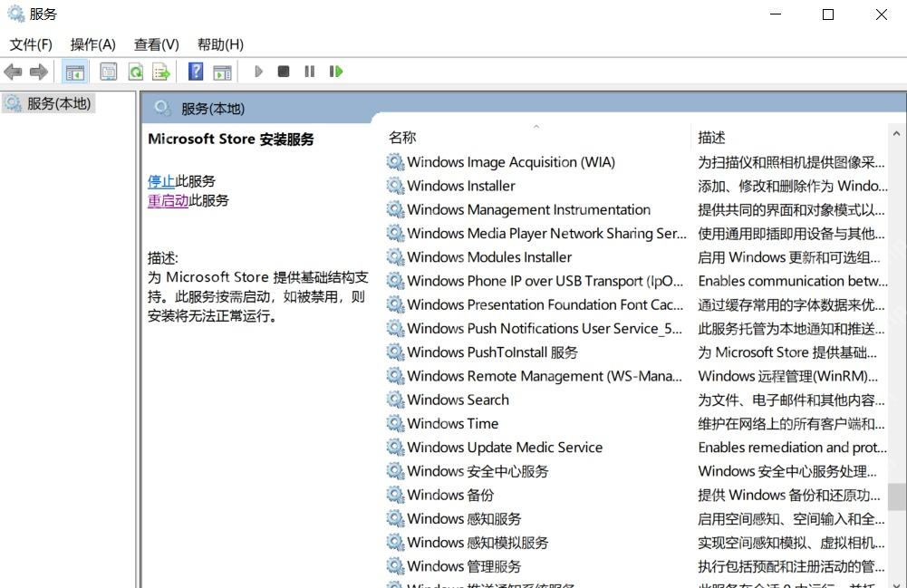Toggle the show/hide console tree icon
Screen dimensions: 907x588
[x=74, y=72]
